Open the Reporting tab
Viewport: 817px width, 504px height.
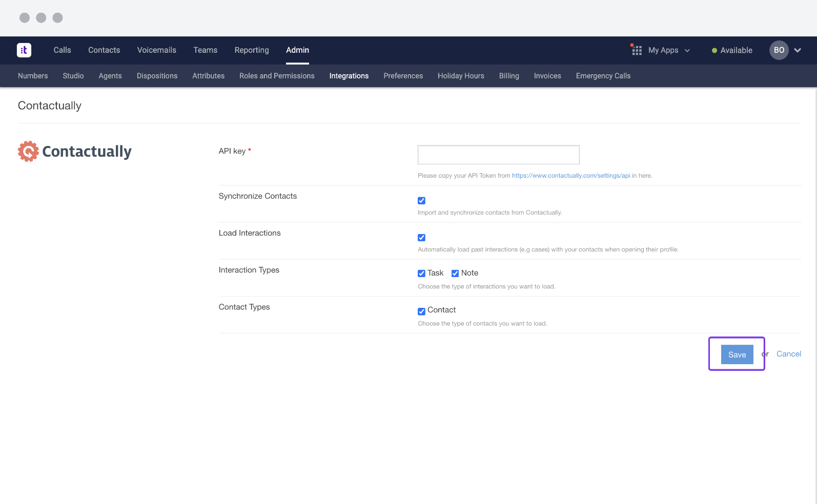click(x=252, y=50)
